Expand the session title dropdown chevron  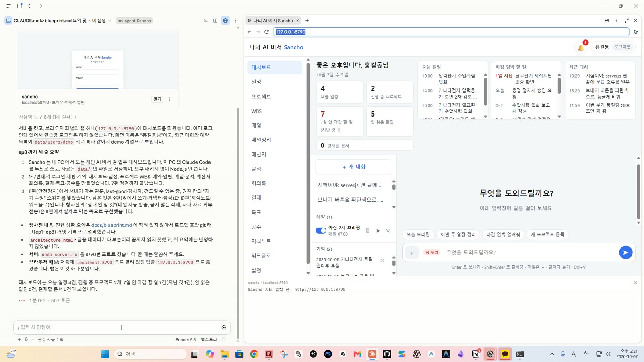109,21
